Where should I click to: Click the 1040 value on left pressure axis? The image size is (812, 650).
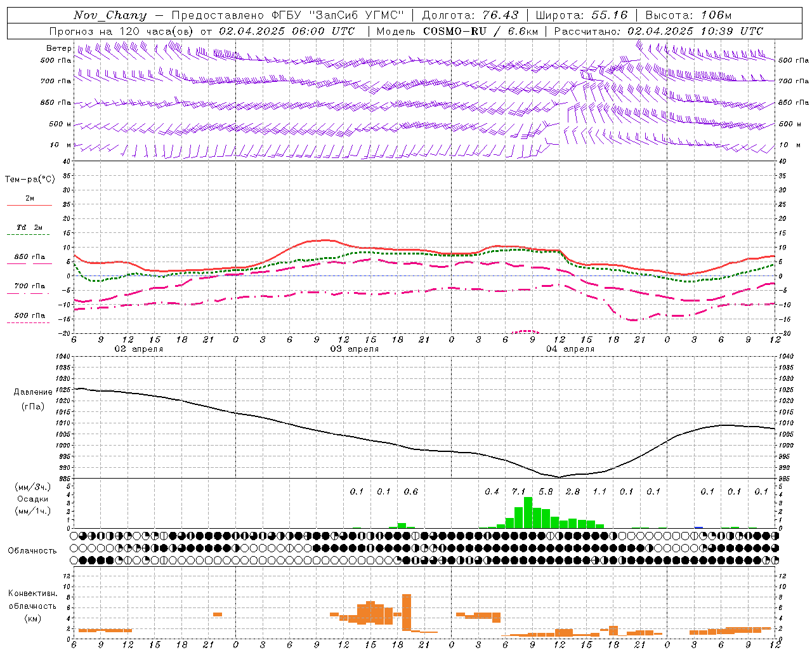click(x=63, y=357)
